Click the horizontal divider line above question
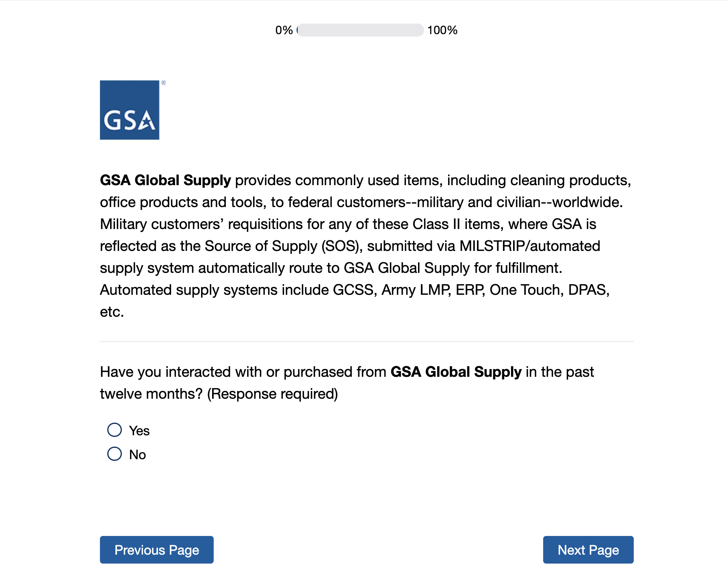The height and width of the screenshot is (579, 728). pos(366,341)
